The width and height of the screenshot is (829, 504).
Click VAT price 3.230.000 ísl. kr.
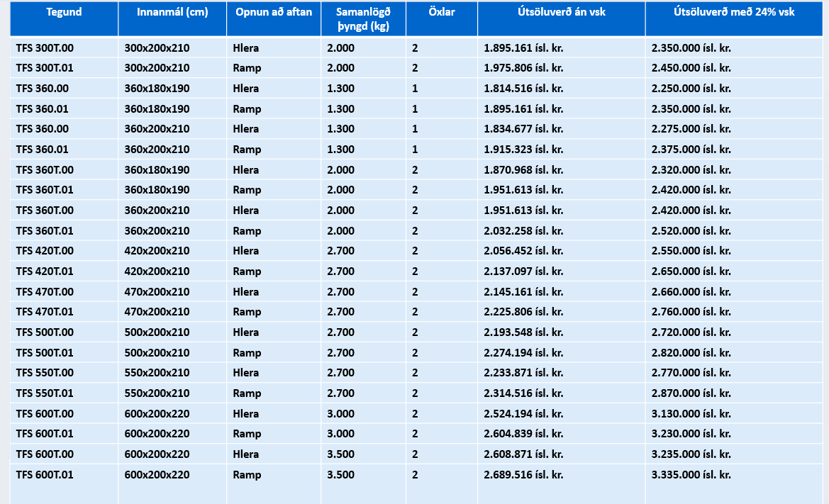click(x=691, y=434)
